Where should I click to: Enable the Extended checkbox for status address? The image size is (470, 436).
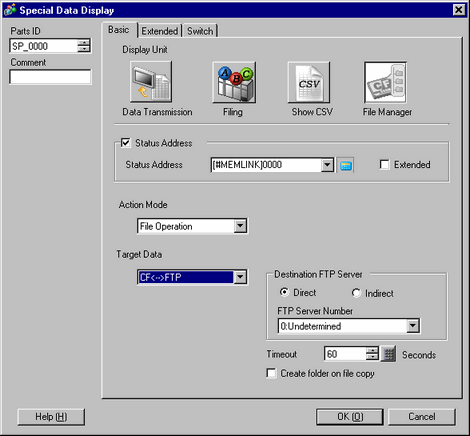384,165
